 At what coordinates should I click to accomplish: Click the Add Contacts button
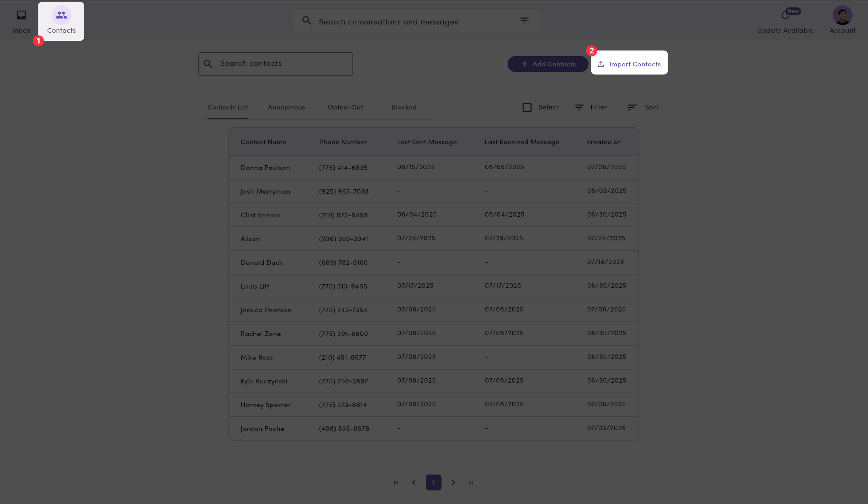tap(548, 64)
